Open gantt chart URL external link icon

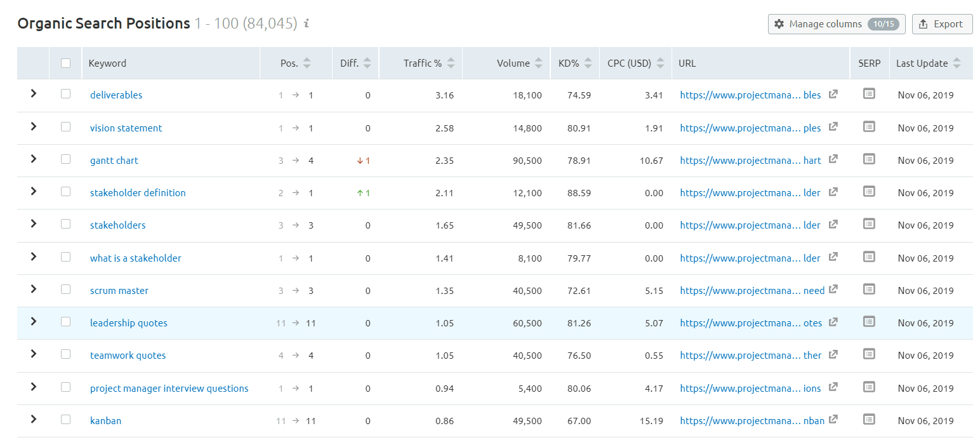[x=833, y=159]
